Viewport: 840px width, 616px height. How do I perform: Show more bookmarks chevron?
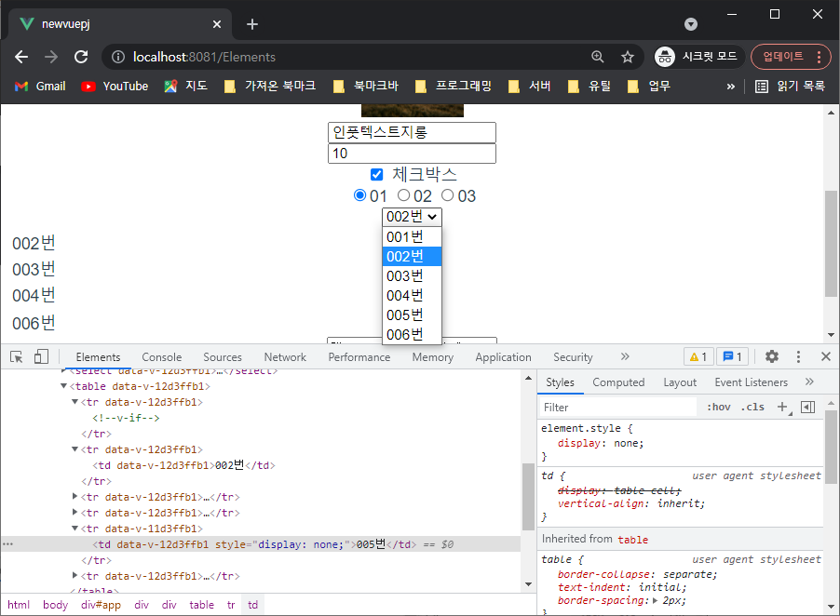731,87
